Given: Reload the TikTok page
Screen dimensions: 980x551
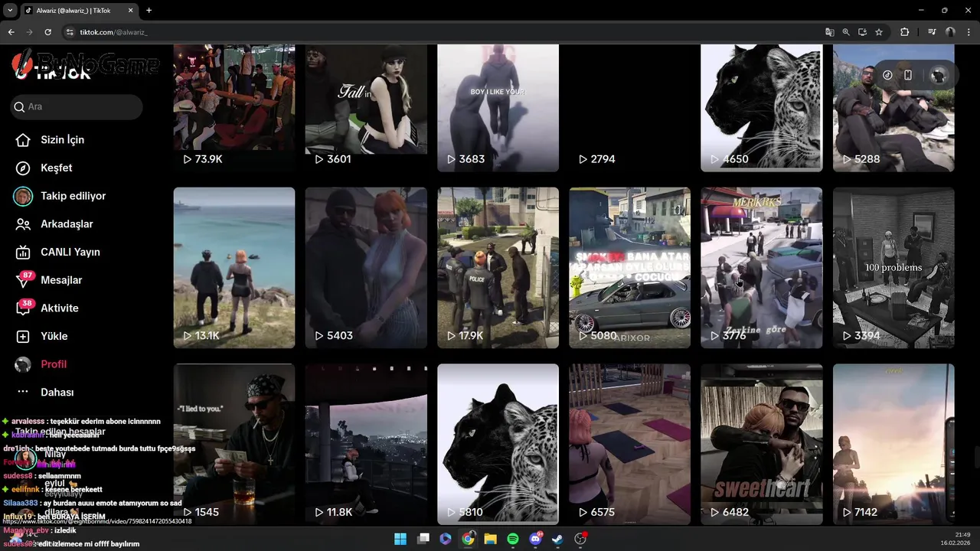Looking at the screenshot, I should click(47, 32).
